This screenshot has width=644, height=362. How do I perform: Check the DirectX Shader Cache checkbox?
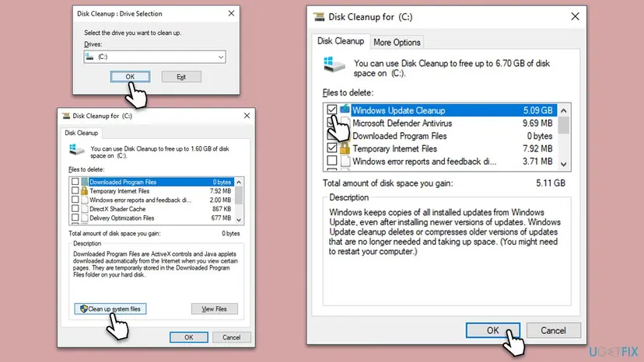(x=75, y=208)
